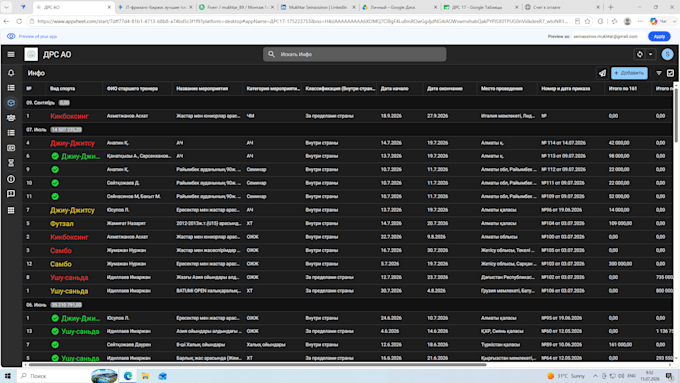680x383 pixels.
Task: Open Microsoft Edge from the taskbar
Action: [x=128, y=376]
